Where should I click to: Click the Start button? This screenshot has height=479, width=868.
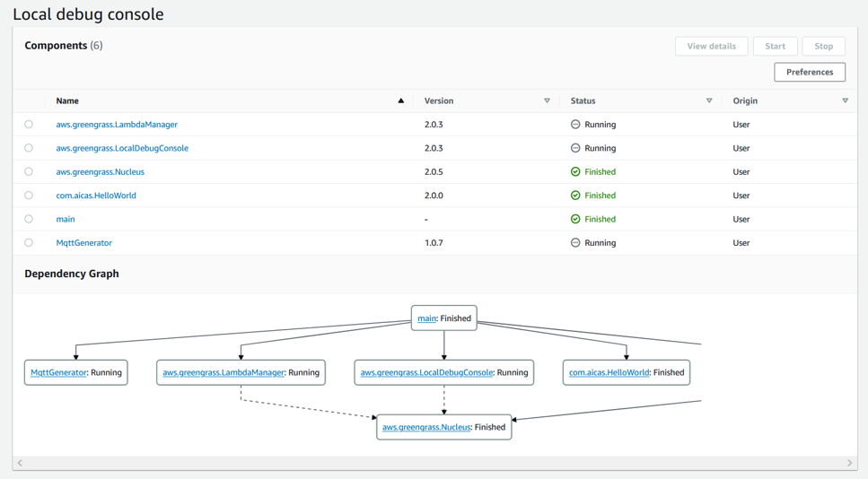(775, 47)
